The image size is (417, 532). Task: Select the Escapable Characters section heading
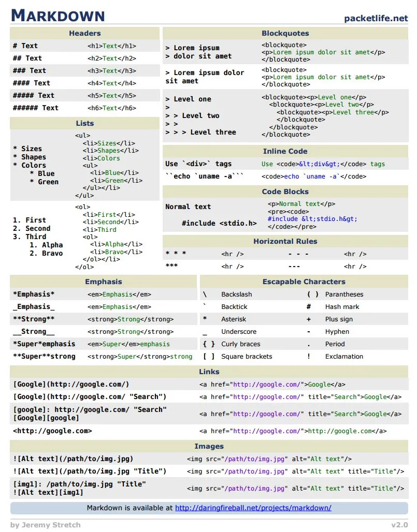pos(304,282)
